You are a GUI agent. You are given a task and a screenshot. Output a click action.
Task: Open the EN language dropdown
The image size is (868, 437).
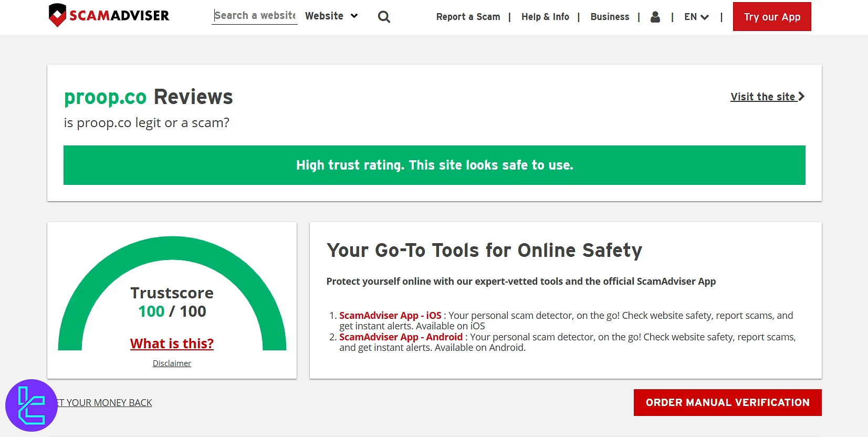click(x=696, y=17)
